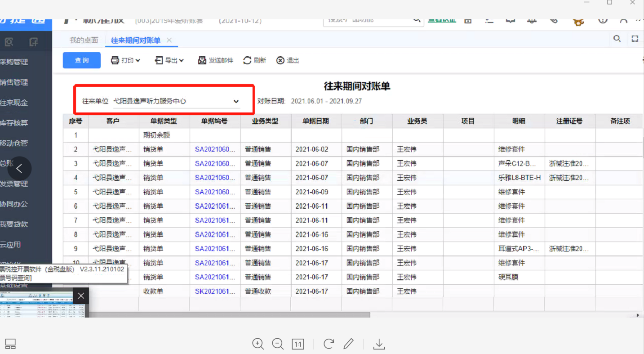Click the 业务员 column header
Image resolution: width=644 pixels, height=354 pixels.
tap(417, 121)
